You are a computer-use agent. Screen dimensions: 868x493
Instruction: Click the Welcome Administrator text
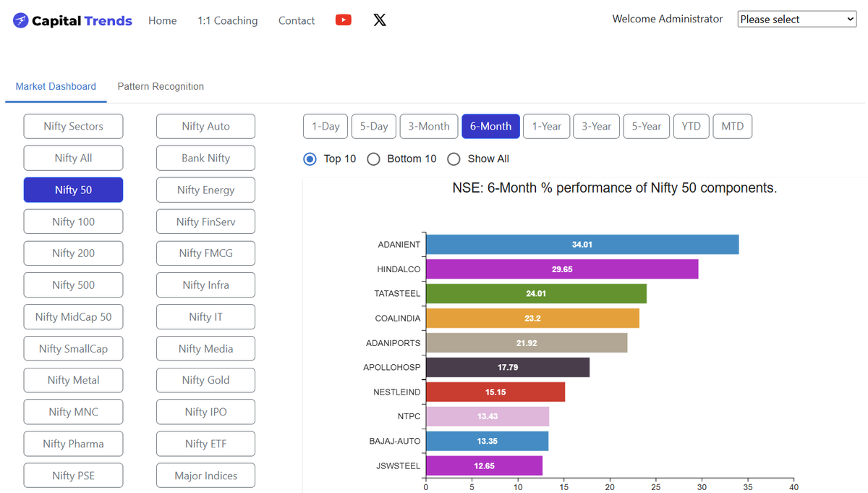click(667, 19)
